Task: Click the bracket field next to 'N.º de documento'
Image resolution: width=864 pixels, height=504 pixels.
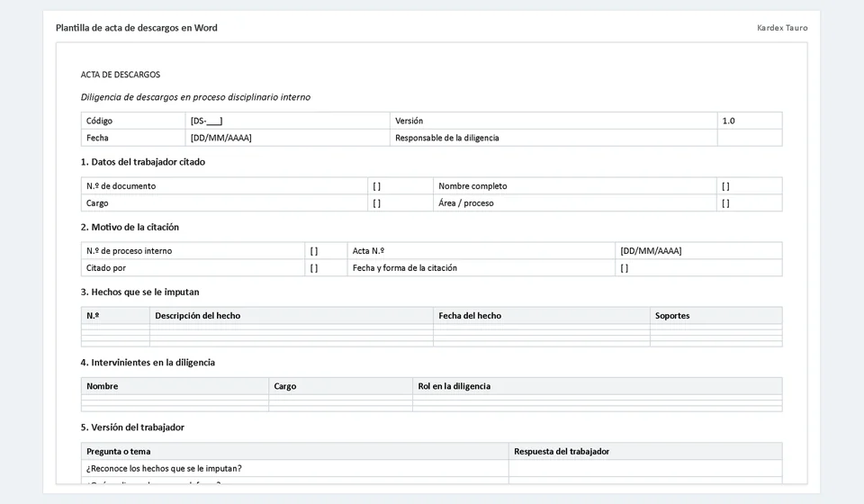Action: point(400,186)
